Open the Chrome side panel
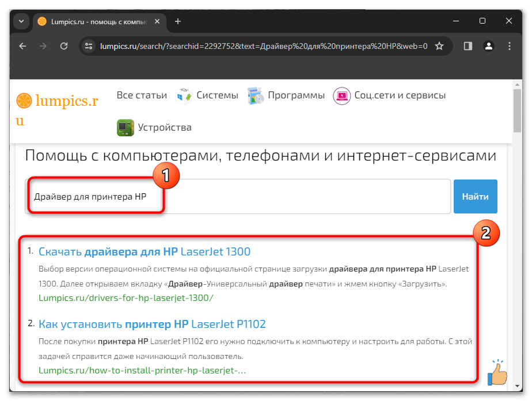The width and height of the screenshot is (532, 401). point(468,46)
